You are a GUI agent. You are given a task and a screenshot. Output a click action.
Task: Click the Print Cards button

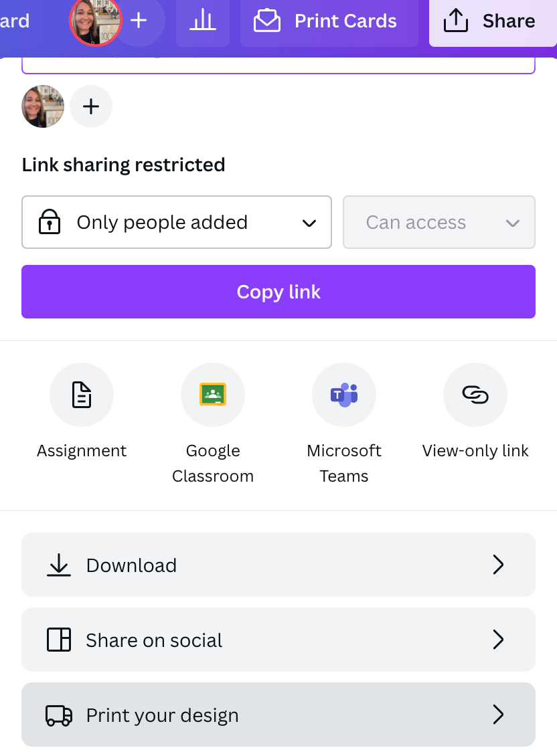tap(329, 21)
